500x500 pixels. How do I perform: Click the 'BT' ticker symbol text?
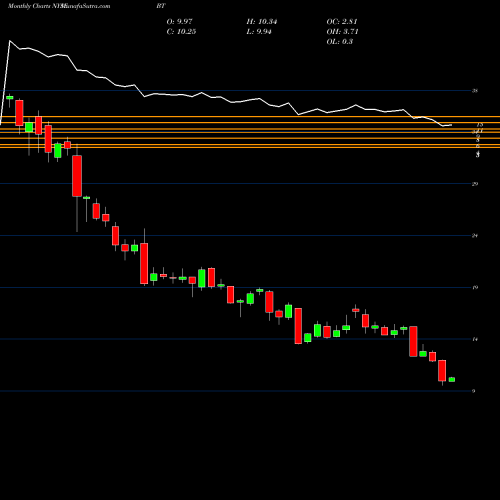[x=160, y=6]
